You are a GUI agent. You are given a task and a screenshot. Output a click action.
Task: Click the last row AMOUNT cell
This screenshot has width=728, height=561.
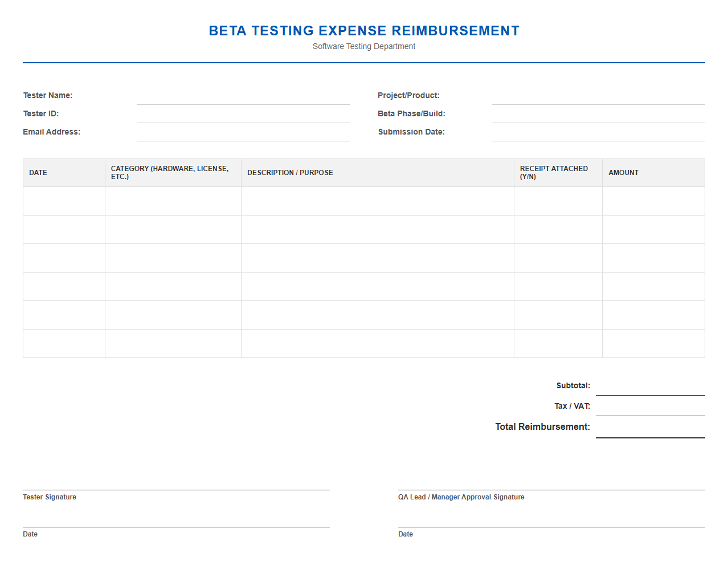pos(653,344)
